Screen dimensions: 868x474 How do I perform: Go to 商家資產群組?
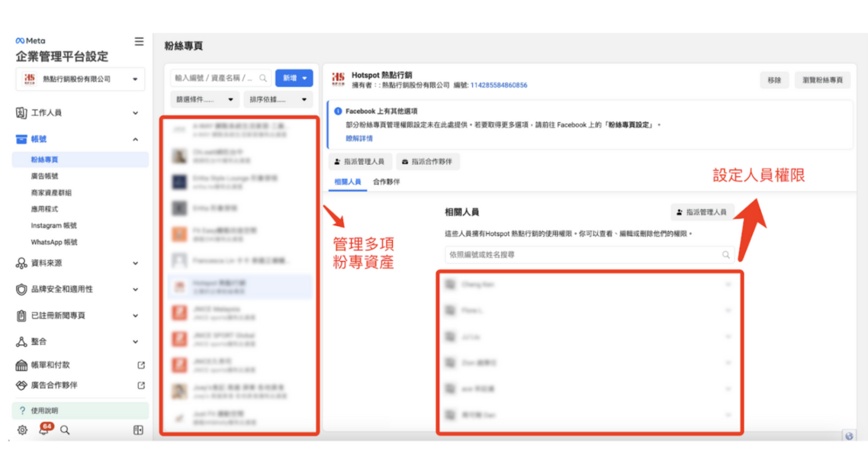tap(51, 192)
